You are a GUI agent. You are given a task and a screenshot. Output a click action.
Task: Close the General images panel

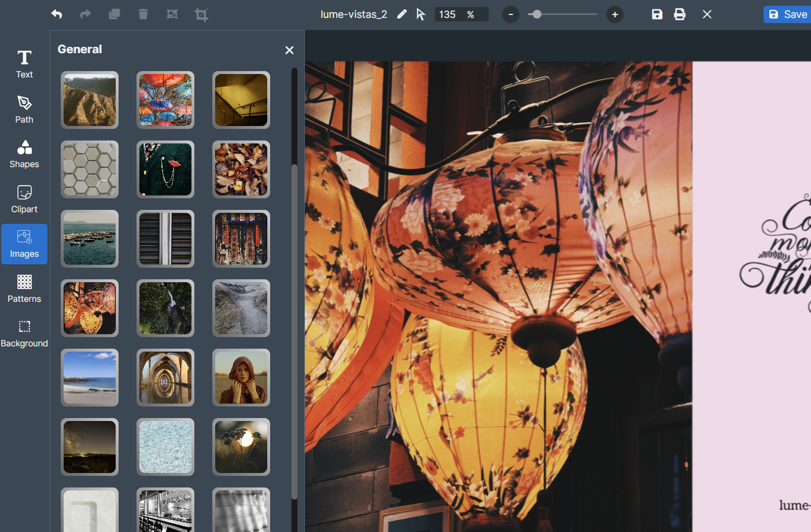pos(289,50)
